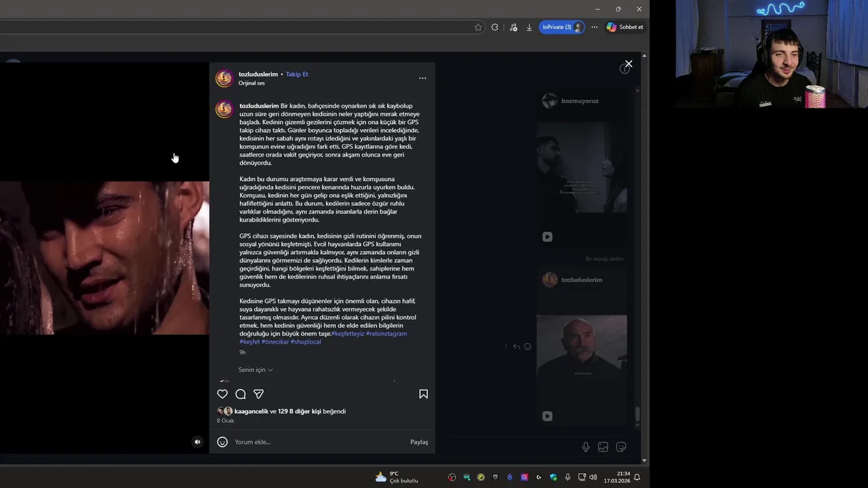Click the Windows Security shield tray icon
The width and height of the screenshot is (868, 488).
(553, 477)
